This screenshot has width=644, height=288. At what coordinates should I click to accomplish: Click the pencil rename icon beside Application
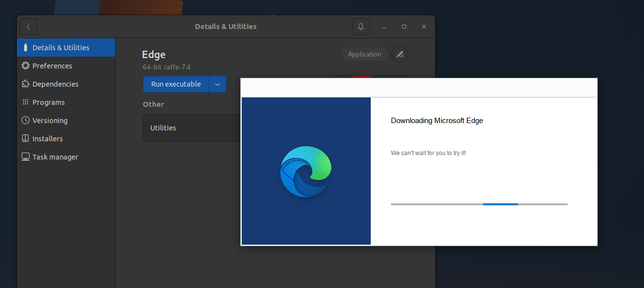[x=400, y=54]
